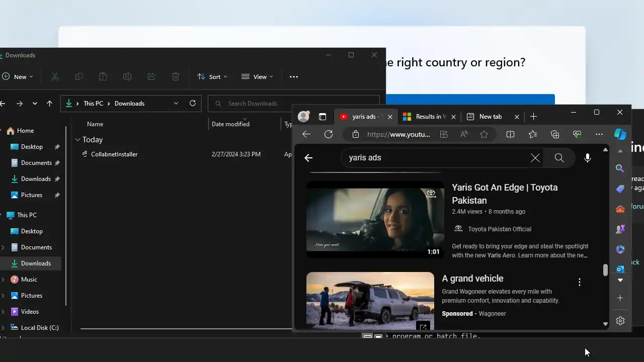The image size is (644, 362).
Task: Reload the YouTube page in Edge
Action: click(329, 134)
